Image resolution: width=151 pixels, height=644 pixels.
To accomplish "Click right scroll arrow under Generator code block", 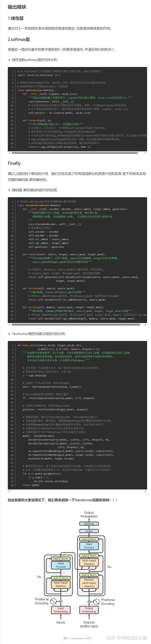I will click(x=146, y=153).
